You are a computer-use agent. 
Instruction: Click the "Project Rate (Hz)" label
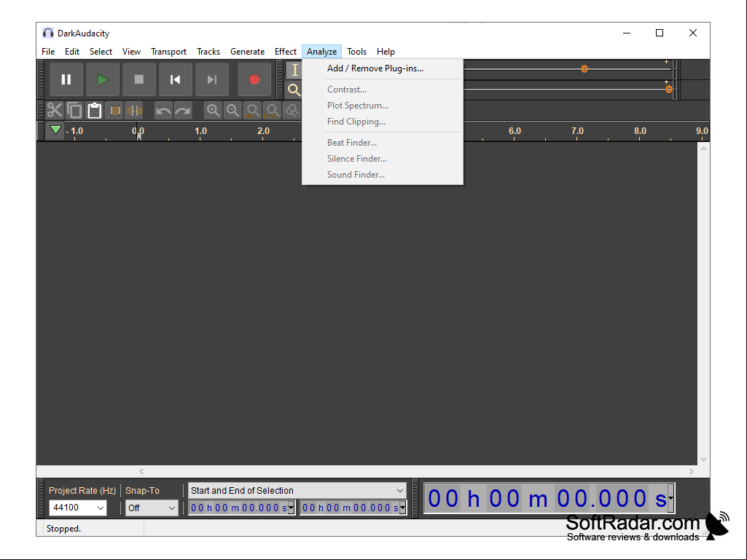82,491
